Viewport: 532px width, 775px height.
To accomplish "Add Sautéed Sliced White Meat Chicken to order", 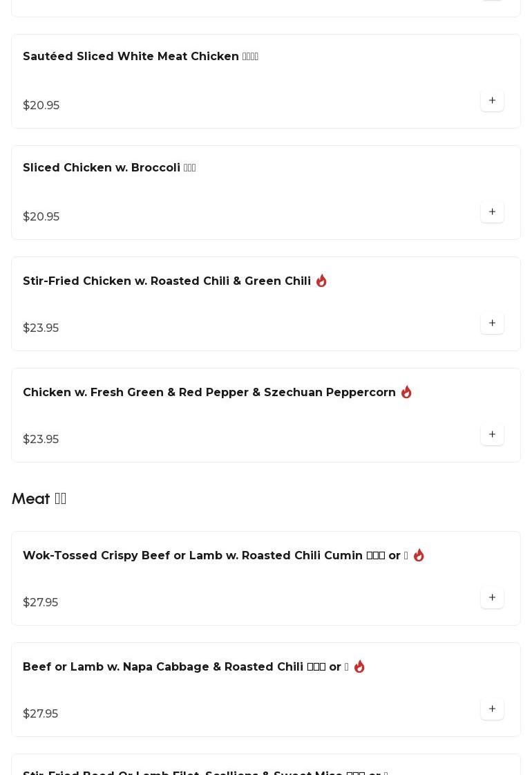I will coord(492,100).
